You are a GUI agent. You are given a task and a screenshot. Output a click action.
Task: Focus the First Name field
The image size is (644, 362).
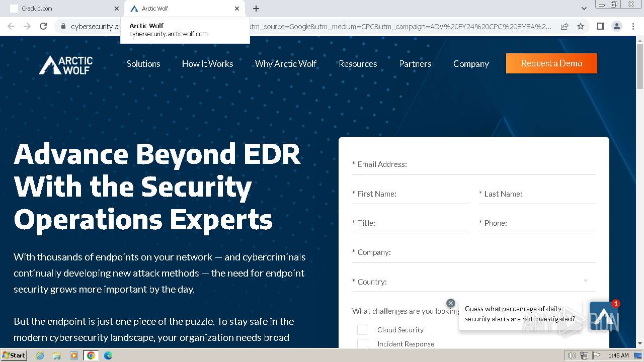coord(411,194)
